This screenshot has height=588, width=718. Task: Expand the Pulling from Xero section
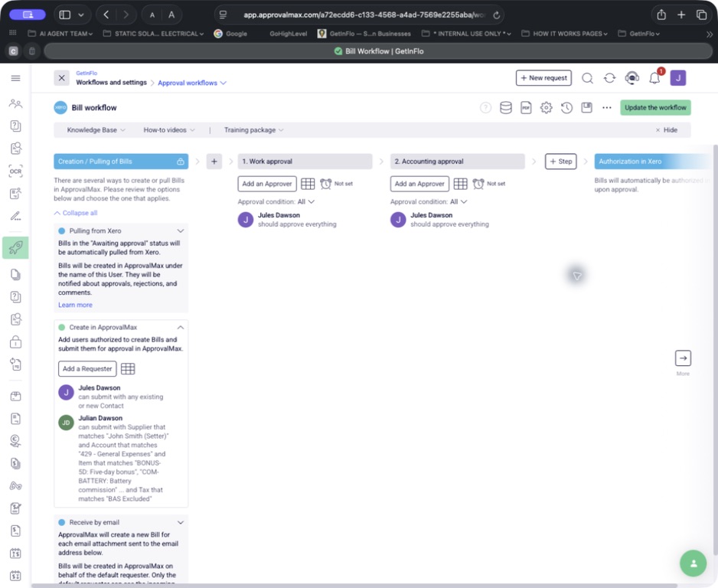(x=181, y=230)
